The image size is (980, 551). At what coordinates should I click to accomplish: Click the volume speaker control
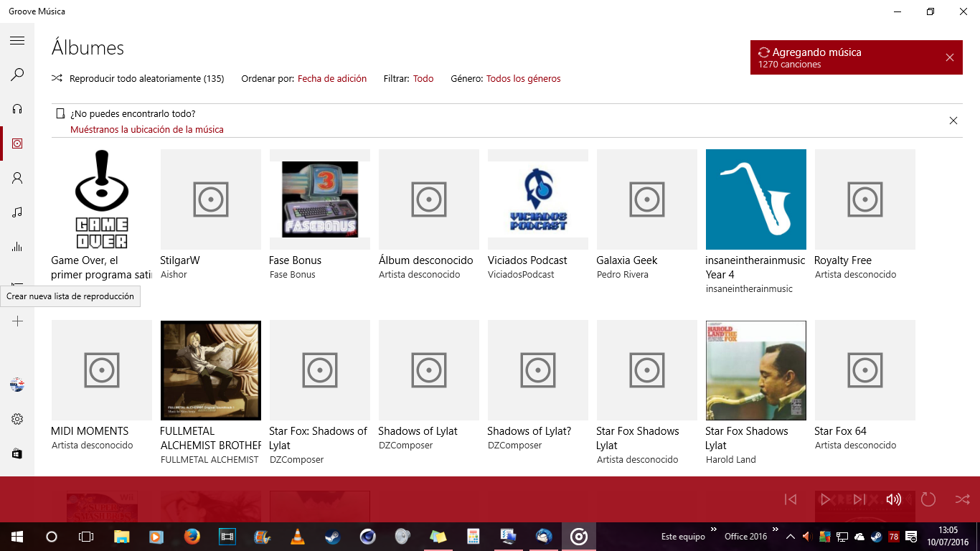coord(893,499)
